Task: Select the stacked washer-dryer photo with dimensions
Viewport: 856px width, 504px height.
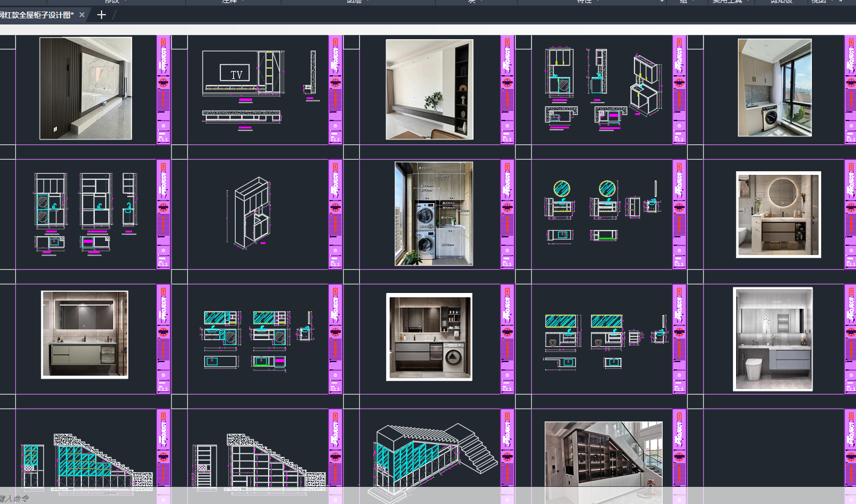Action: pos(434,213)
